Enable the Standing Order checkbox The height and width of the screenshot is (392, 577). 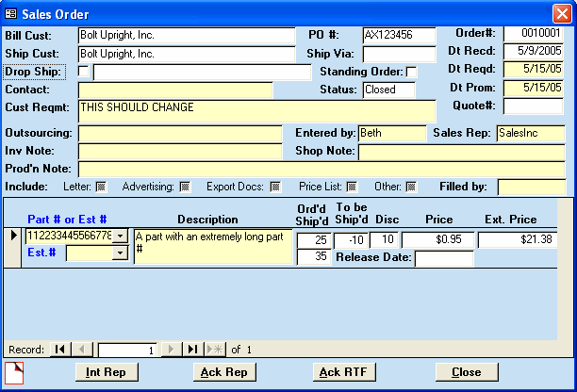[x=411, y=72]
